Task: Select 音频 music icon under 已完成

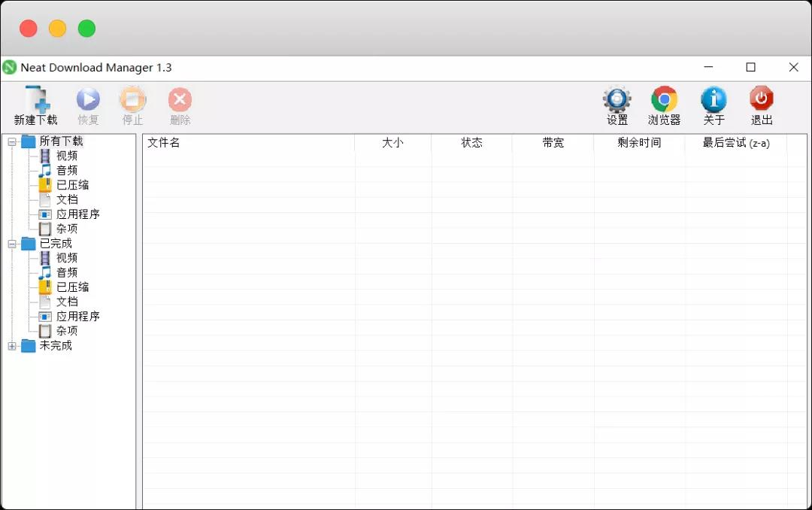Action: click(x=45, y=272)
